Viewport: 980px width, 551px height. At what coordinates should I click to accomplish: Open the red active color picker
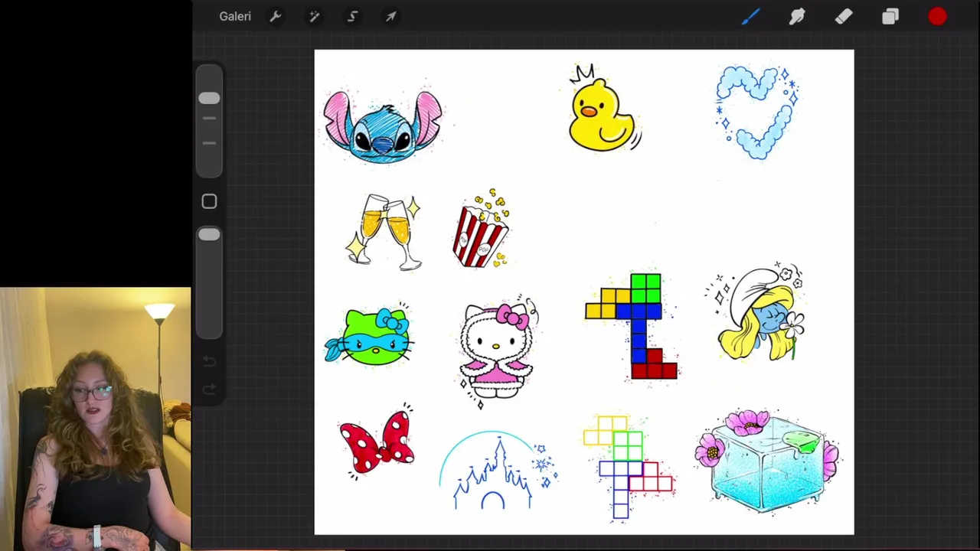pos(937,16)
